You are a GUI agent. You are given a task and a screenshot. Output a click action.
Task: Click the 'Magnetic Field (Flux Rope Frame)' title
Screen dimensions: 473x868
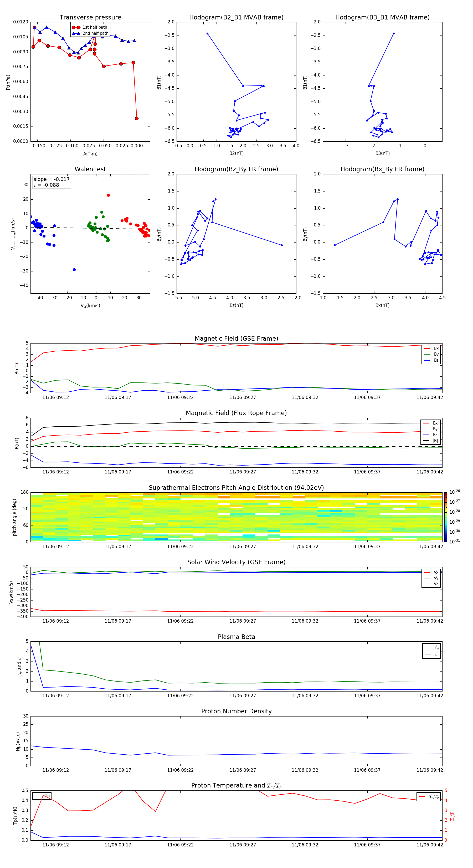coord(236,413)
